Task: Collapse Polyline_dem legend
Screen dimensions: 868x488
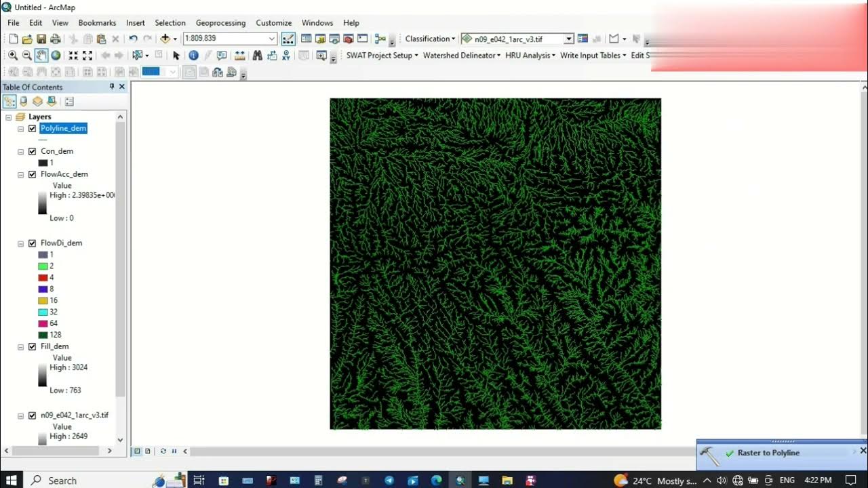Action: tap(21, 129)
